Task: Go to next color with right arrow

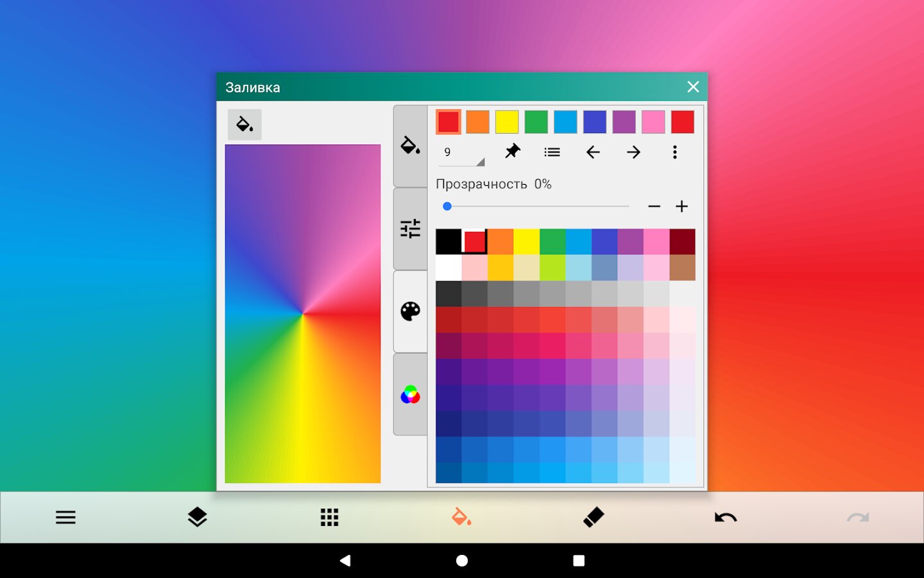Action: point(633,152)
